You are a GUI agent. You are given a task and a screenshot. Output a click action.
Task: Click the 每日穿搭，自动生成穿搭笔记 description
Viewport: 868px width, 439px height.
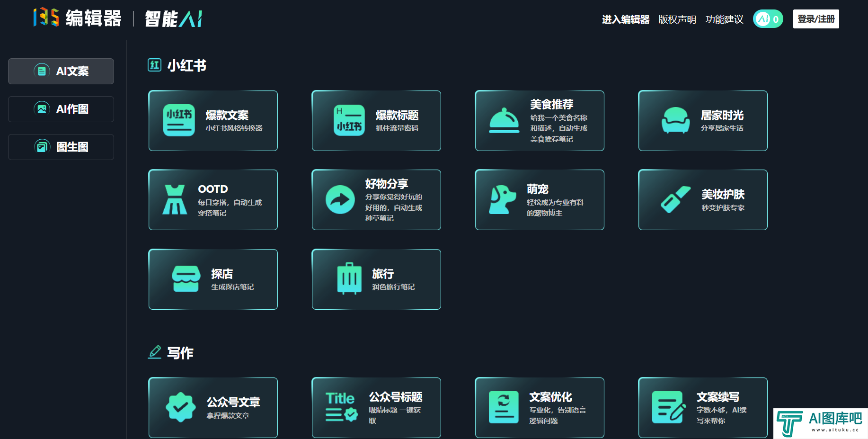click(230, 208)
